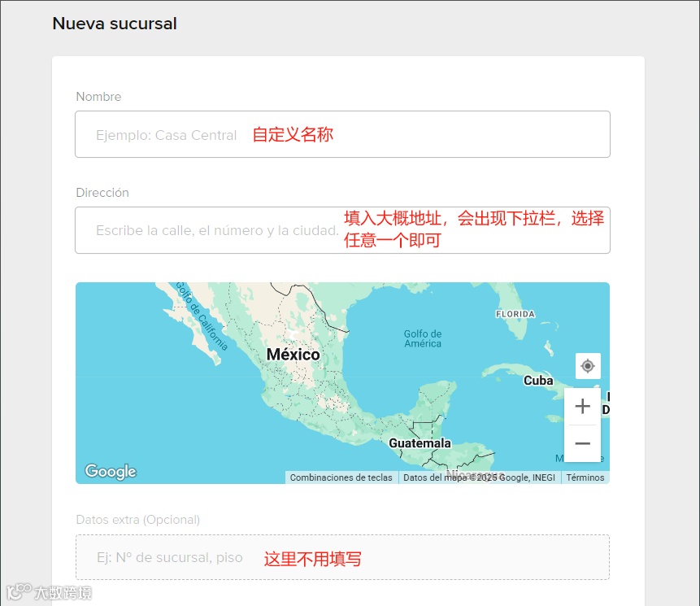Click the Nombre field label
Viewport: 700px width, 606px height.
pyautogui.click(x=98, y=97)
